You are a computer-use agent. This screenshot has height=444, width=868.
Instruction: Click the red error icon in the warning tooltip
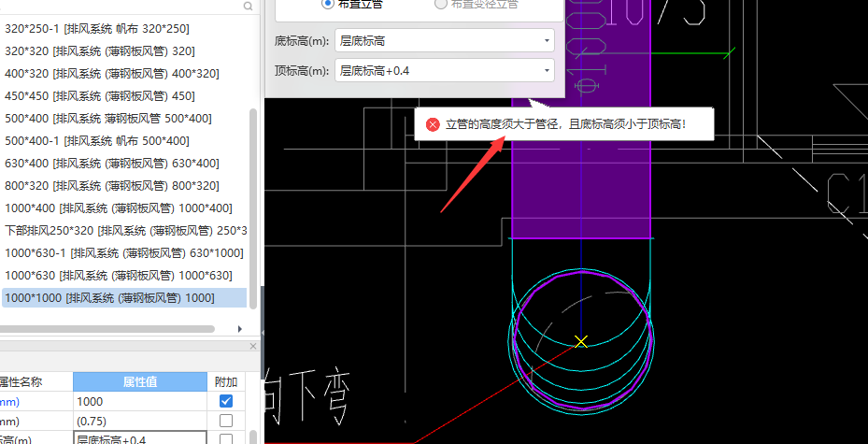(433, 124)
